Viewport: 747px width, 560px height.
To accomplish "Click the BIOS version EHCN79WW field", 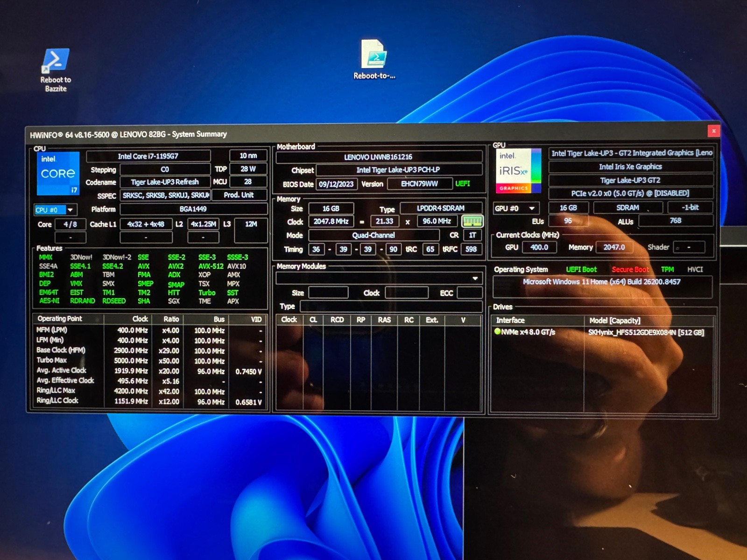I will tap(419, 184).
